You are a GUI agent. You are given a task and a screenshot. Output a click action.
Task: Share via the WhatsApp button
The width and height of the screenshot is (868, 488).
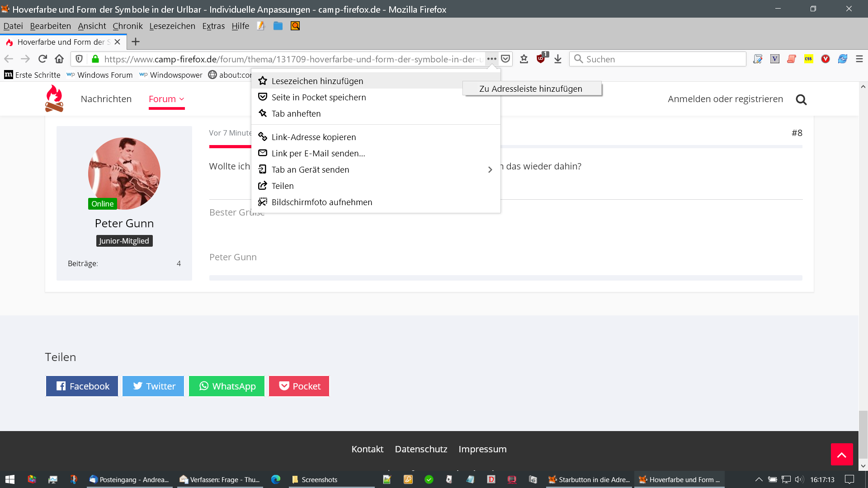pos(226,386)
